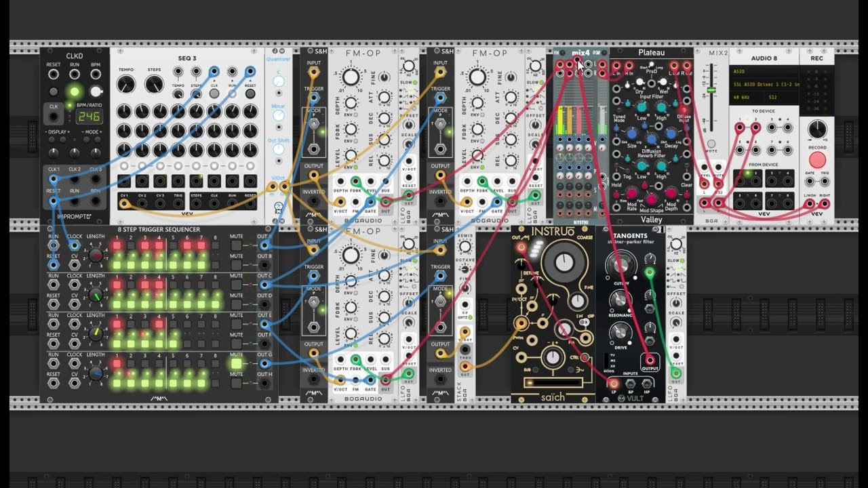Toggle step 1 on trigger sequencer row A
Screen dimensions: 868x488
coord(117,245)
